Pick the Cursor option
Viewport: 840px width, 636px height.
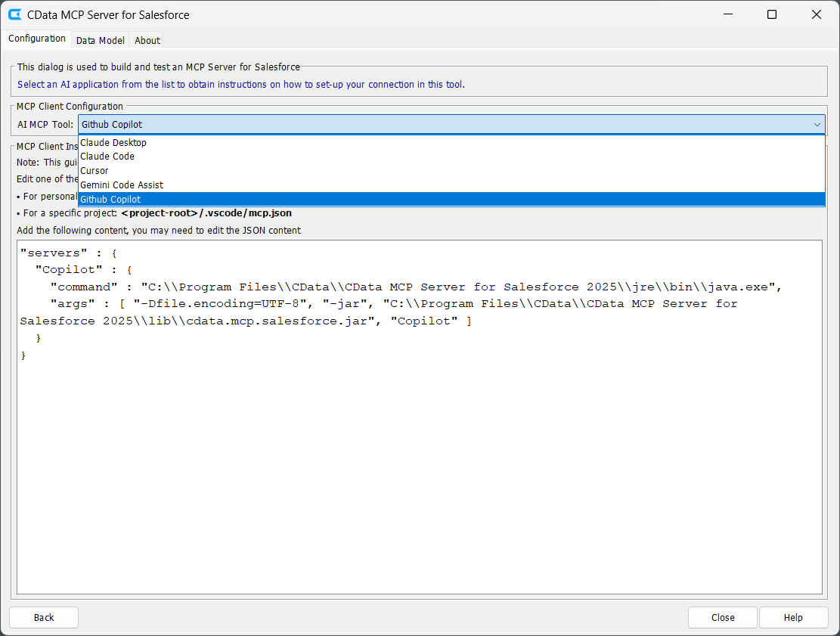(95, 171)
